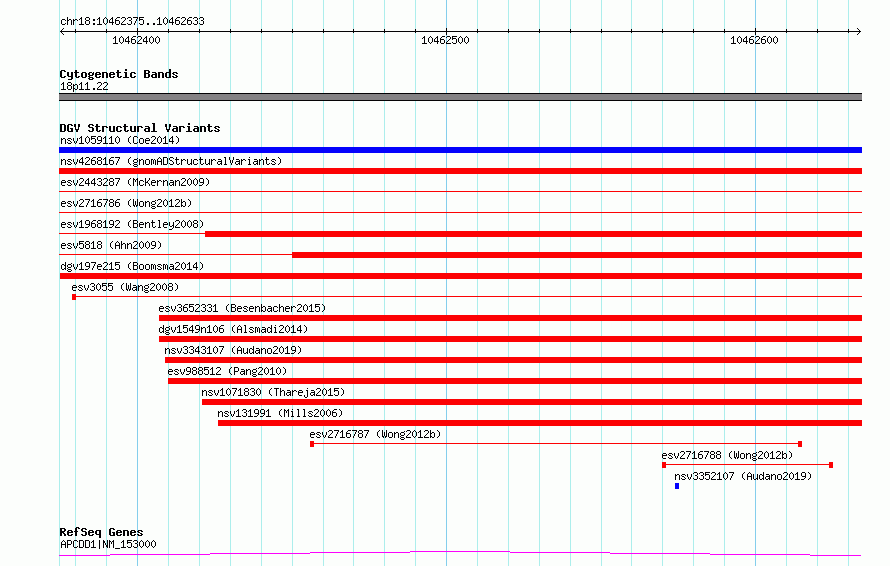This screenshot has height=566, width=890.
Task: Click esv2443287 (McKernan2009) label
Action: click(135, 182)
